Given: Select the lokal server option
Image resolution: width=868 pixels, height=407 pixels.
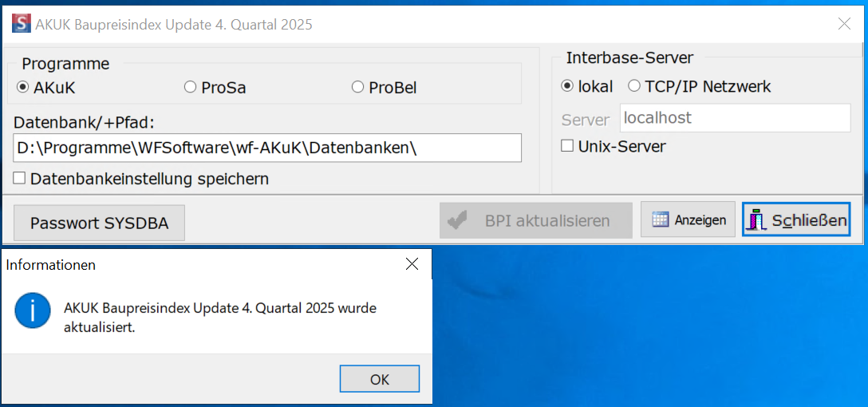Looking at the screenshot, I should tap(567, 86).
